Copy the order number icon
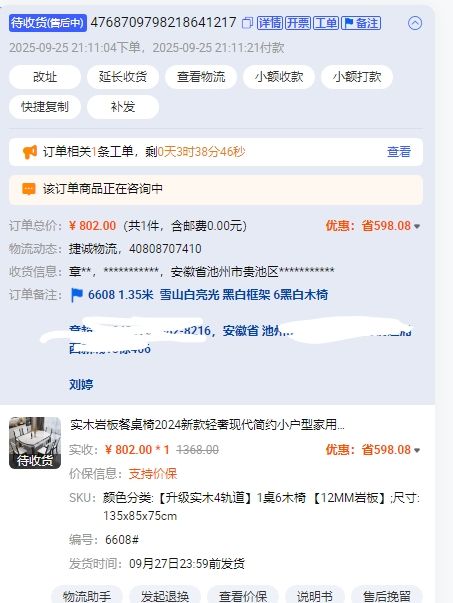453x603 pixels. [x=247, y=23]
